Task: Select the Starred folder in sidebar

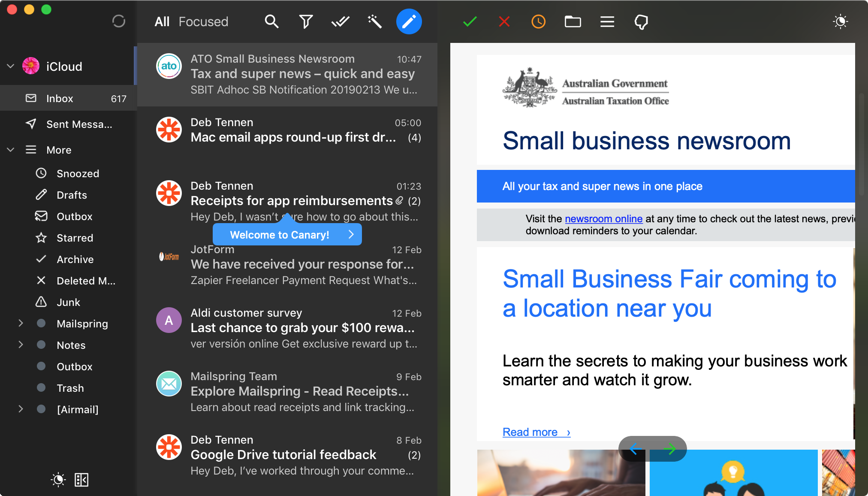Action: [75, 237]
